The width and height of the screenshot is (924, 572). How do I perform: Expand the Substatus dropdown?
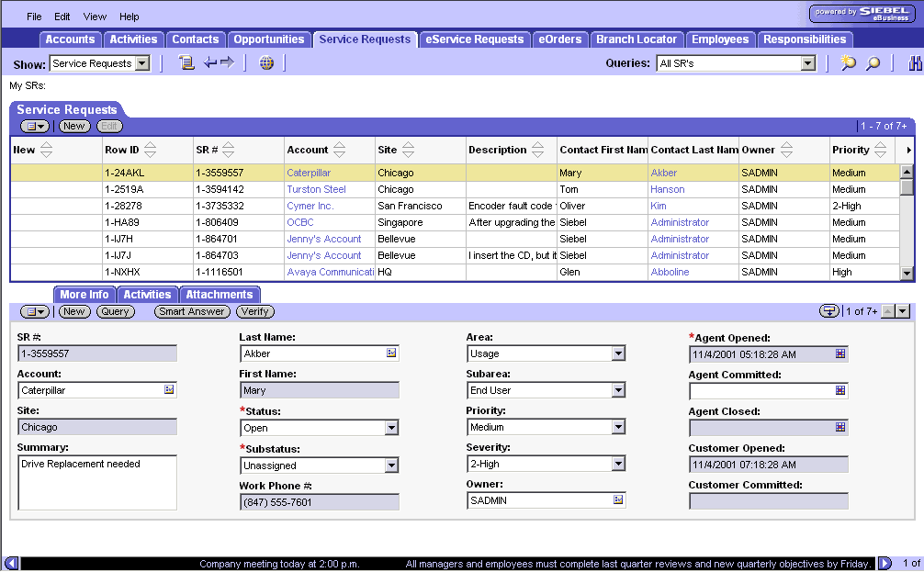pos(392,465)
